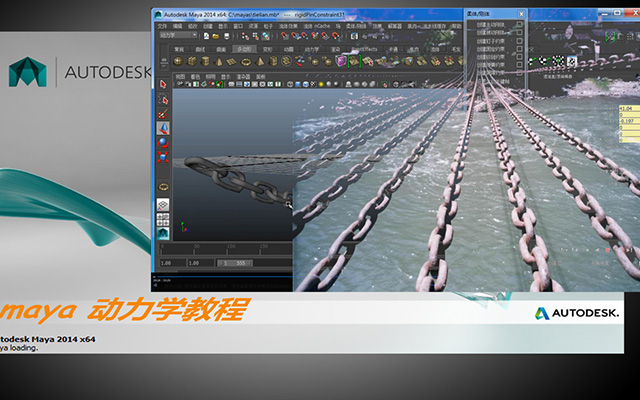Toggle Snap to grids magnet
This screenshot has width=640, height=400.
tap(284, 36)
